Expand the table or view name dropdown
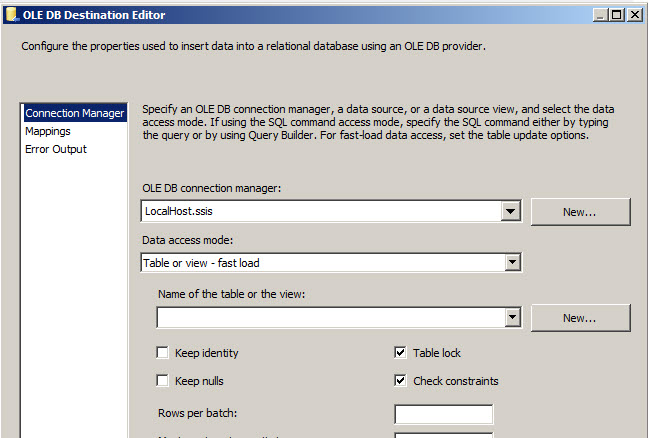The height and width of the screenshot is (438, 648). click(511, 318)
